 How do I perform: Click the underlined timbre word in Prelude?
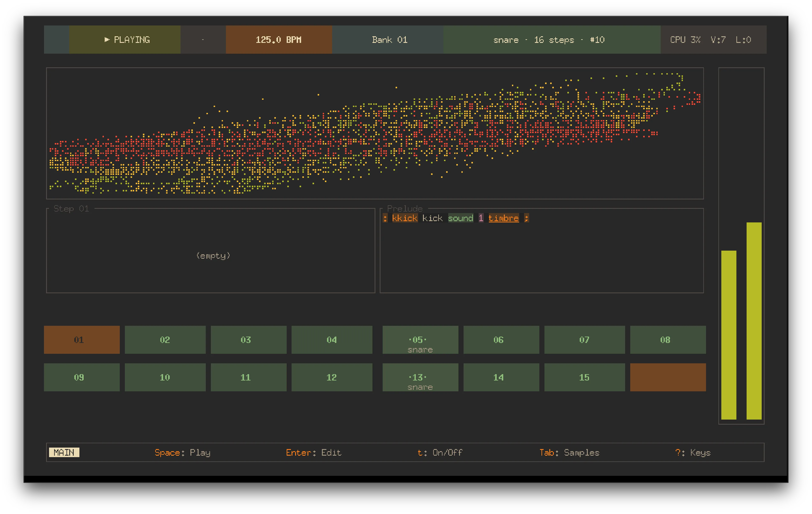click(503, 218)
